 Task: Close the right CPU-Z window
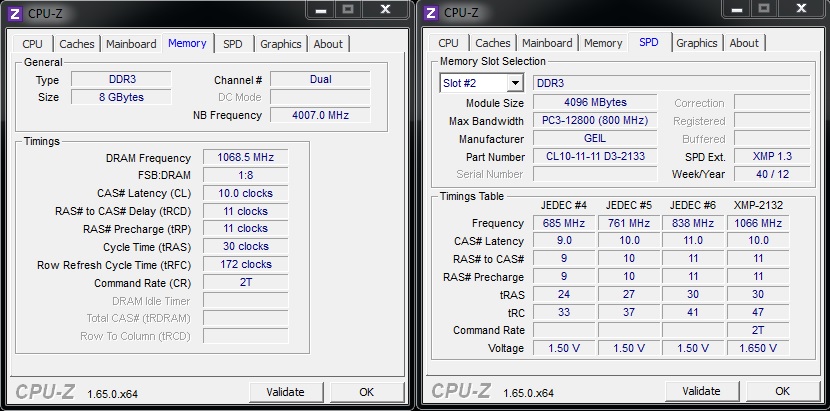click(x=802, y=9)
